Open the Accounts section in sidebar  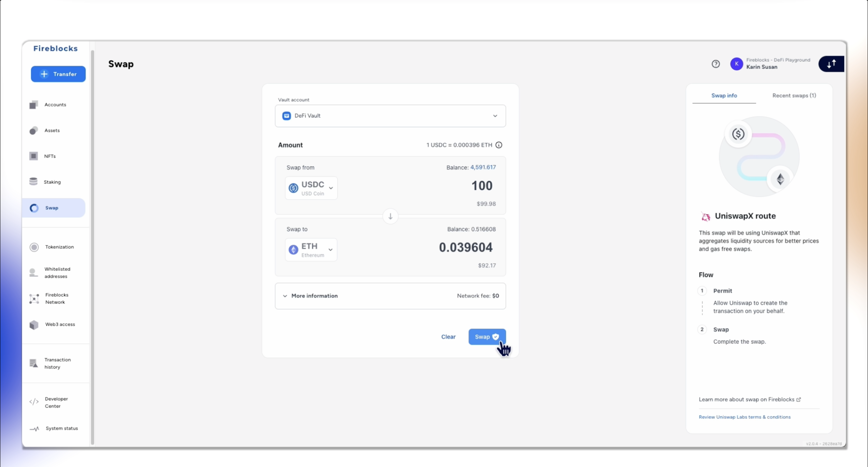55,105
